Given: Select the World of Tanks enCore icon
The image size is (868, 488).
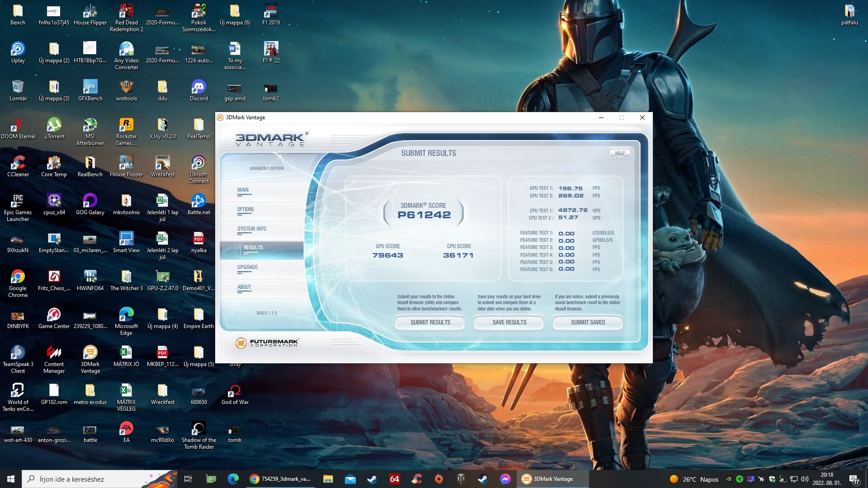Looking at the screenshot, I should tap(18, 398).
